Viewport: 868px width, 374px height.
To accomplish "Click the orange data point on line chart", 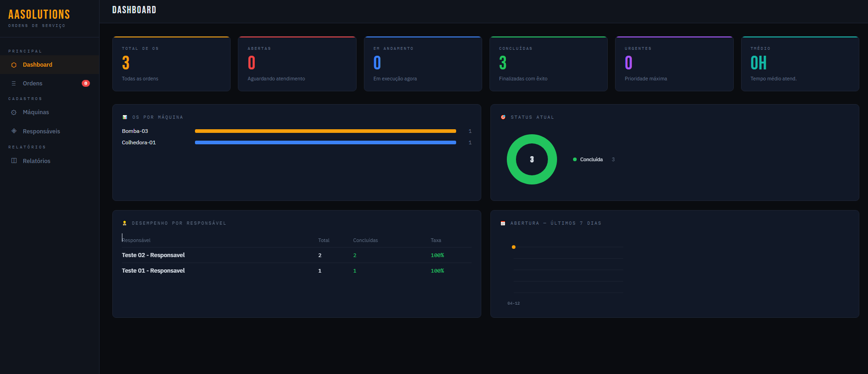I will 514,247.
